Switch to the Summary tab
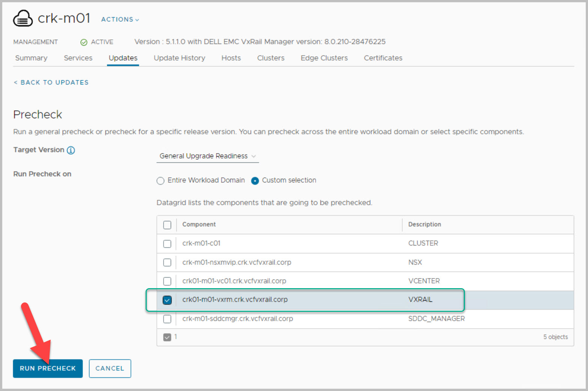 31,58
